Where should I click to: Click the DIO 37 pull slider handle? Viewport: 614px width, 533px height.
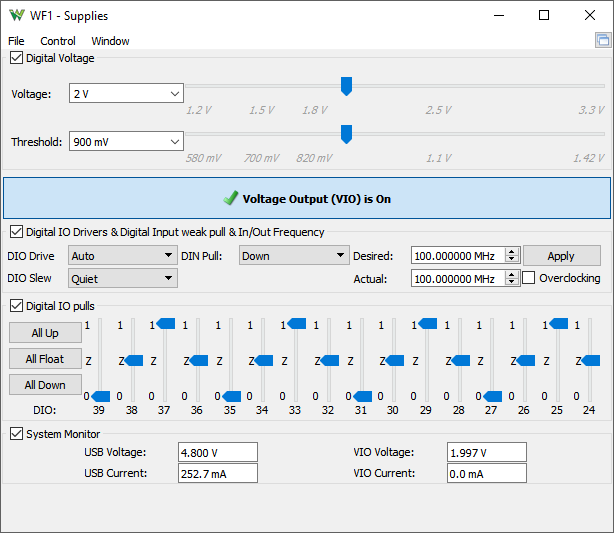pos(166,323)
